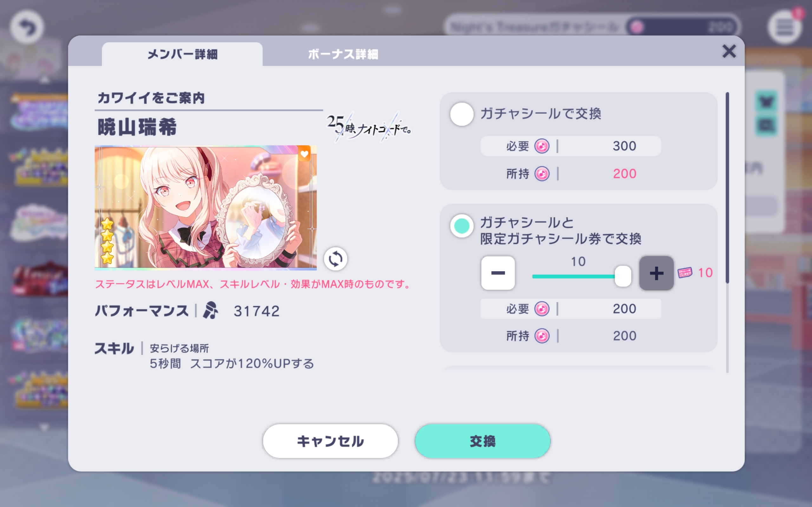
Task: Click the plus button for sticker tickets
Action: (656, 273)
